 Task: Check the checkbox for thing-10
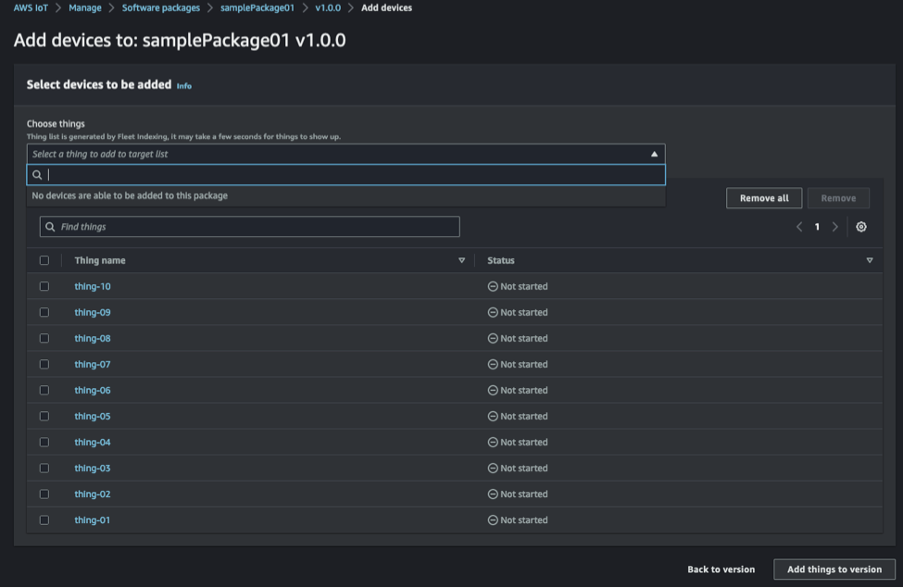44,286
